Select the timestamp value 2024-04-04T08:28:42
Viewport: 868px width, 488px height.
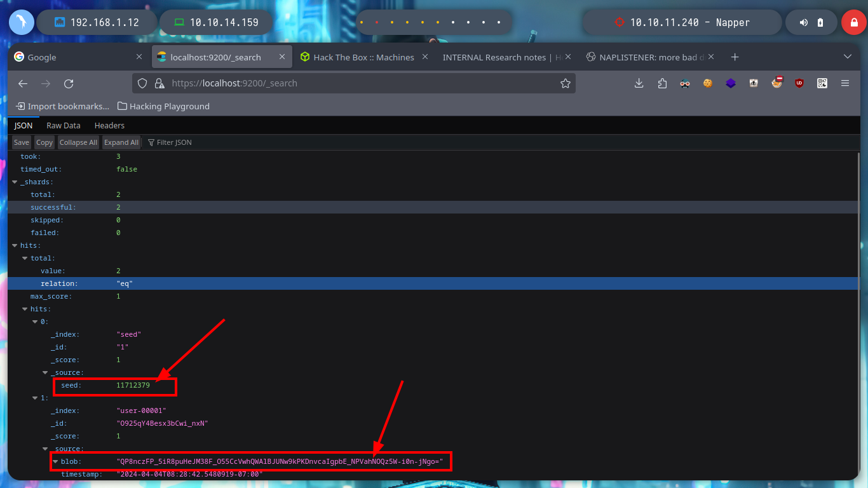click(189, 474)
